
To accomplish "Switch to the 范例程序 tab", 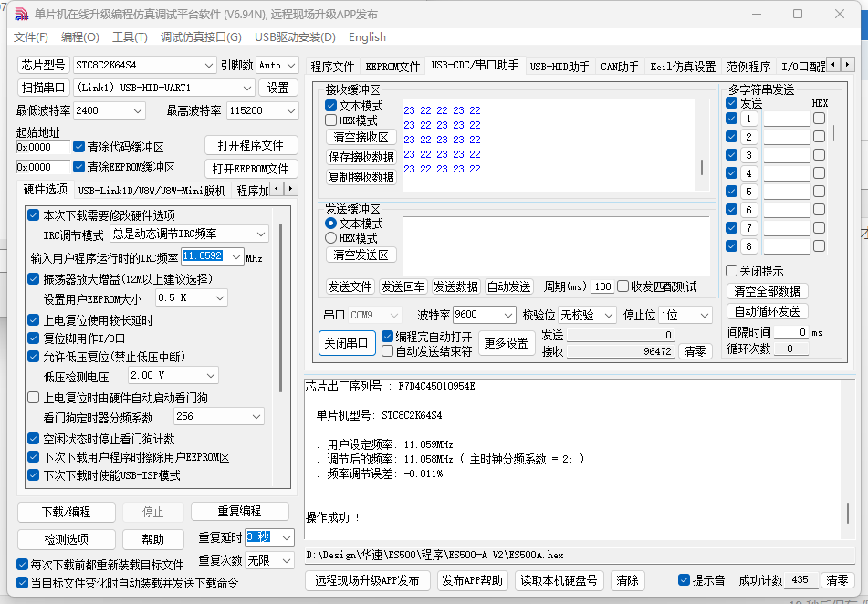I will point(748,67).
